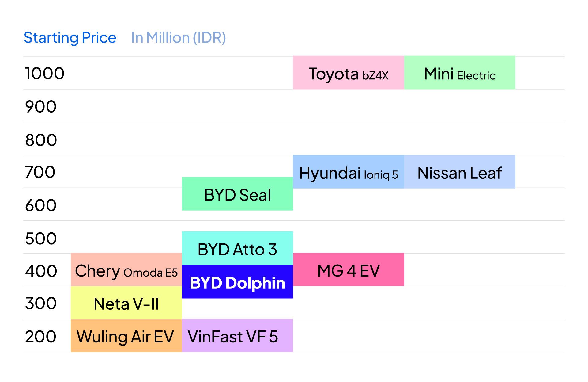Screen dimensions: 588x382
Task: Click the 900 price axis label
Action: click(x=41, y=107)
